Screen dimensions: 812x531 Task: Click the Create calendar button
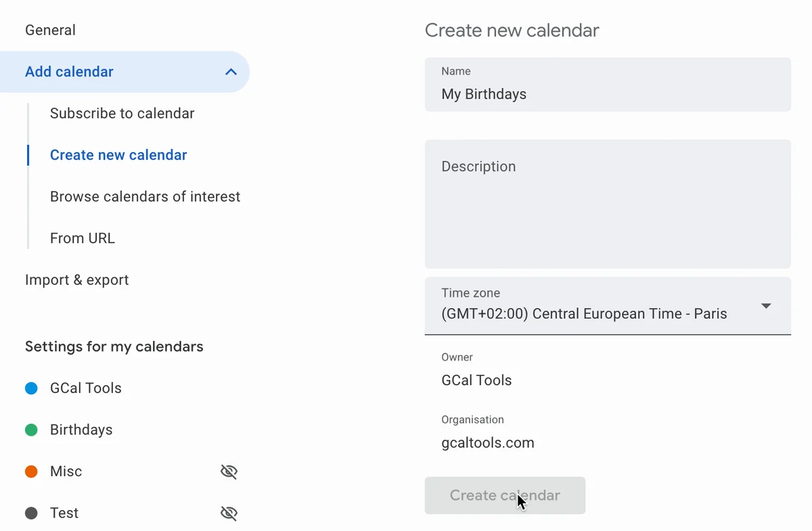505,495
